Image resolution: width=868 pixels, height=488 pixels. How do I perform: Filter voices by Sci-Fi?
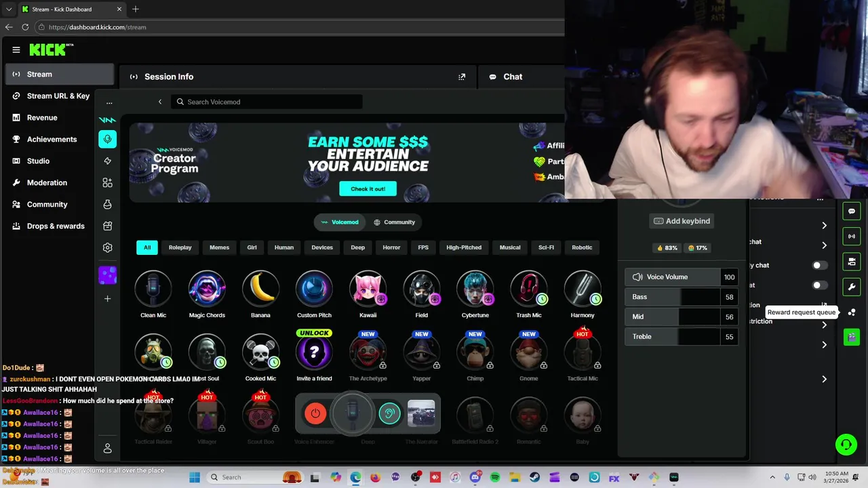[546, 247]
